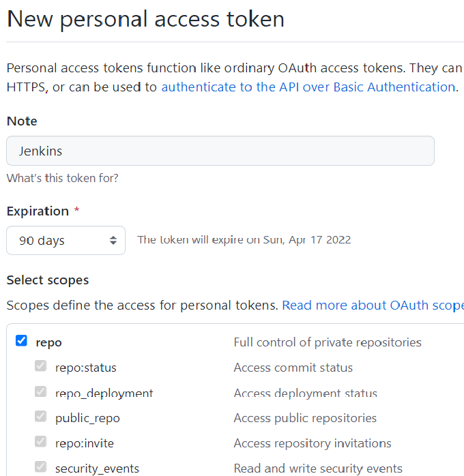Open the API Basic Authentication link
This screenshot has height=476, width=464.
(308, 87)
